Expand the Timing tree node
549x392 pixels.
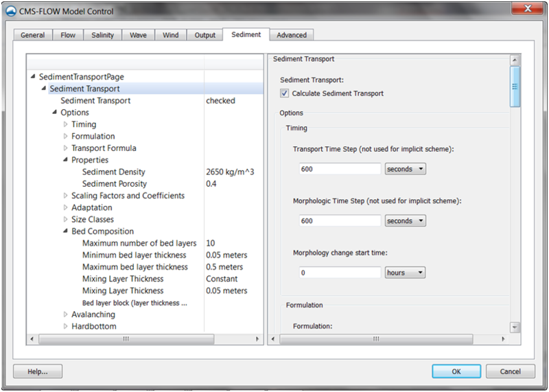(65, 124)
